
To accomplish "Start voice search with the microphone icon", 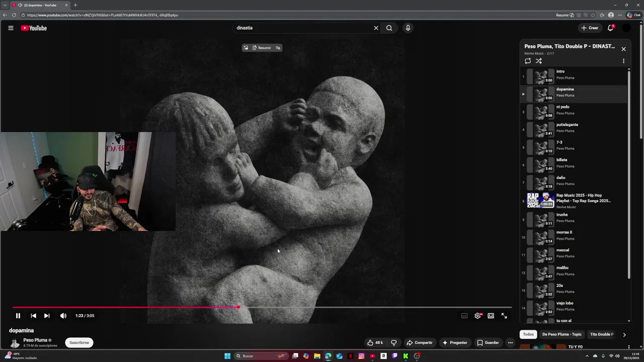I will tap(408, 28).
